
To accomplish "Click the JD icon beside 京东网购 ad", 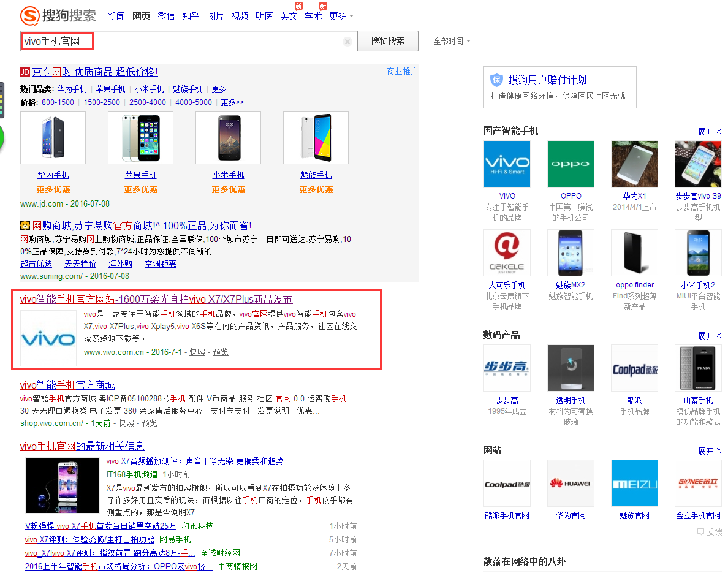I will (25, 72).
